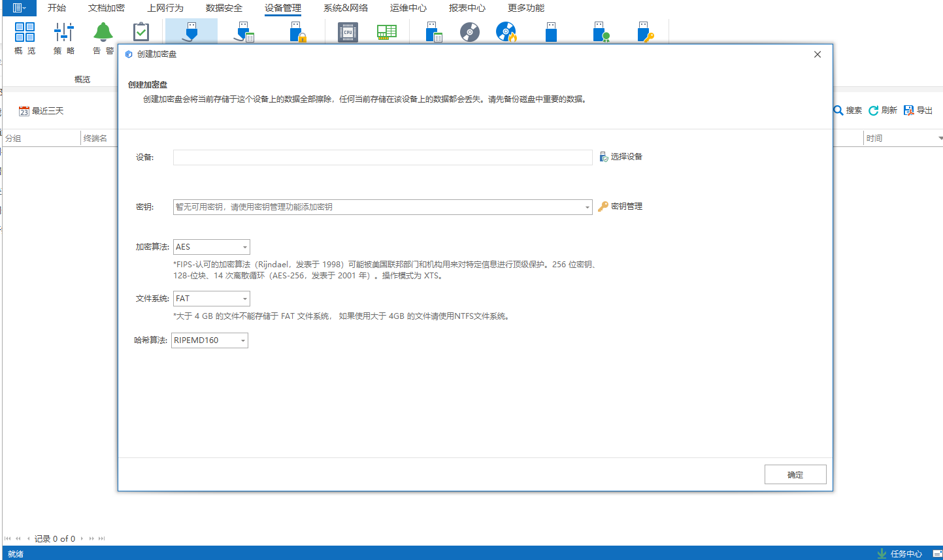Switch to the 上网行为 ribbon tab
943x560 pixels.
click(165, 8)
